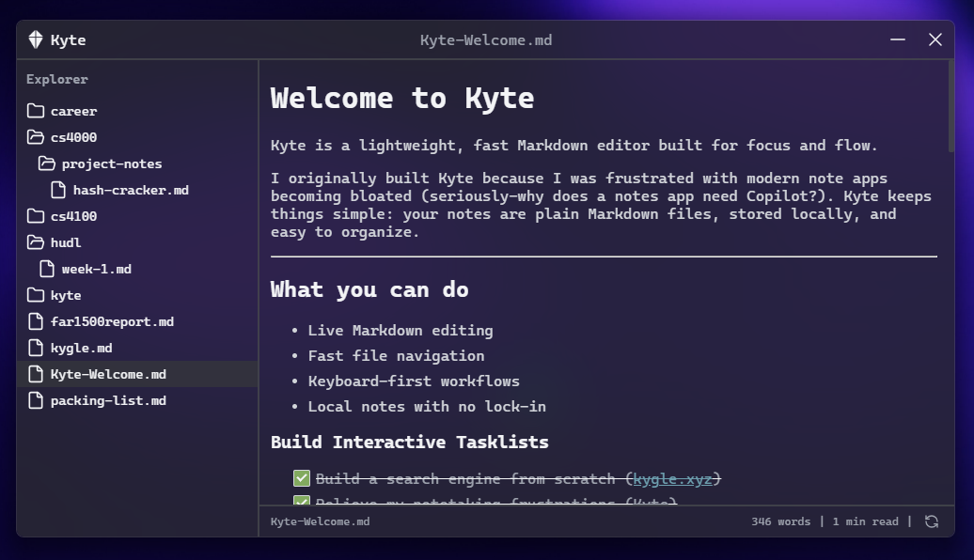The image size is (974, 560).
Task: Click the 'Live Markdown editing' bullet
Action: coord(401,331)
